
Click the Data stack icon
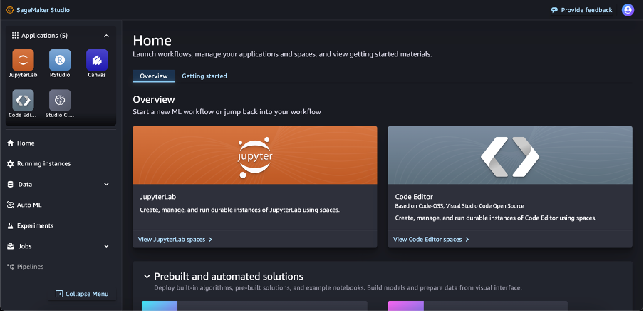point(10,184)
